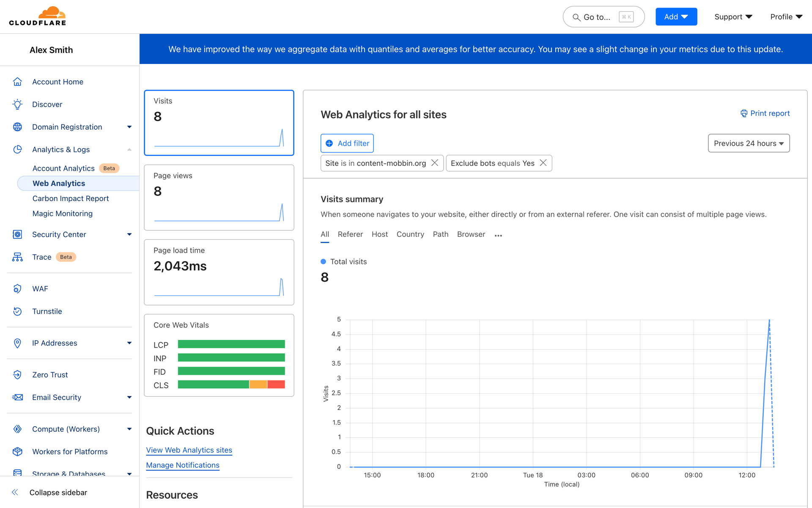This screenshot has height=508, width=812.
Task: Click the Security Center icon
Action: coord(17,235)
